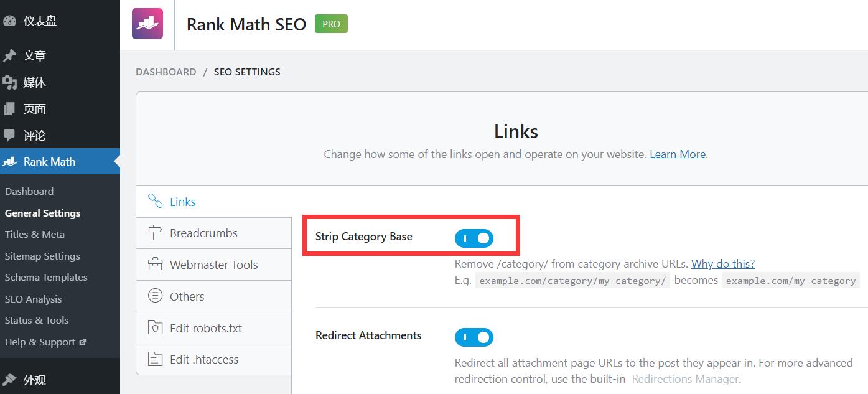Turn off the Redirect Attachments toggle
Screen dimensions: 868x394
pyautogui.click(x=474, y=337)
